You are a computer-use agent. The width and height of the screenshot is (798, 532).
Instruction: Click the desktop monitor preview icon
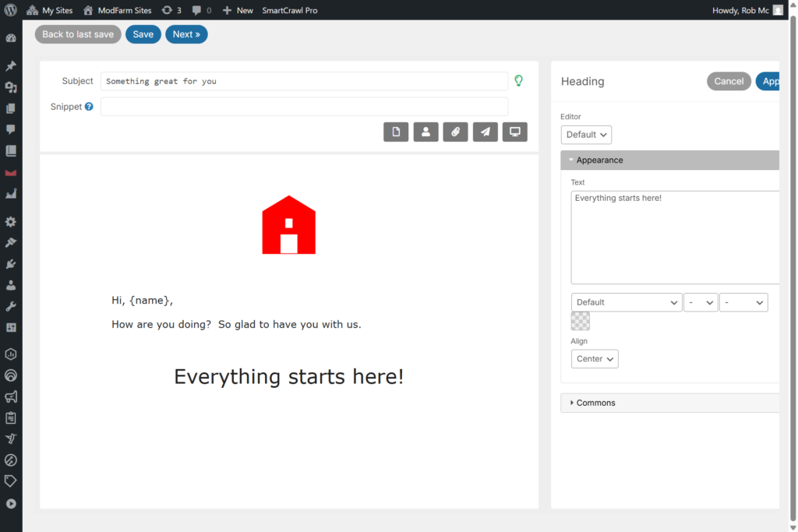(x=514, y=132)
